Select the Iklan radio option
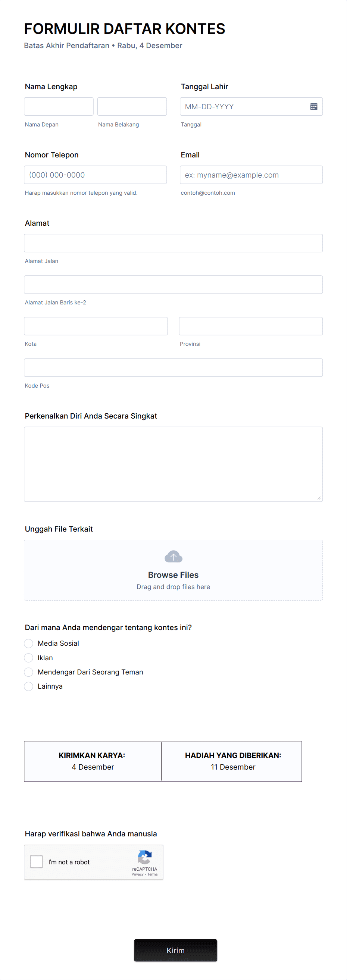 click(x=28, y=658)
